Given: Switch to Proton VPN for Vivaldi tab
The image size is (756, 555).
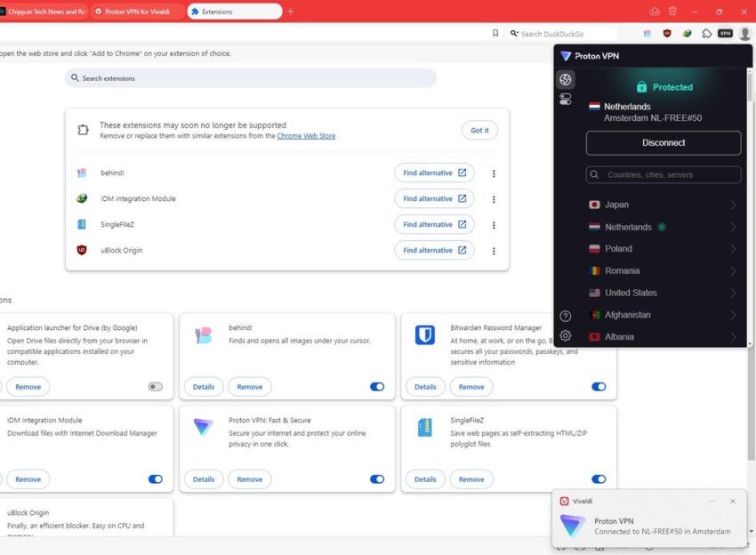Looking at the screenshot, I should point(137,12).
